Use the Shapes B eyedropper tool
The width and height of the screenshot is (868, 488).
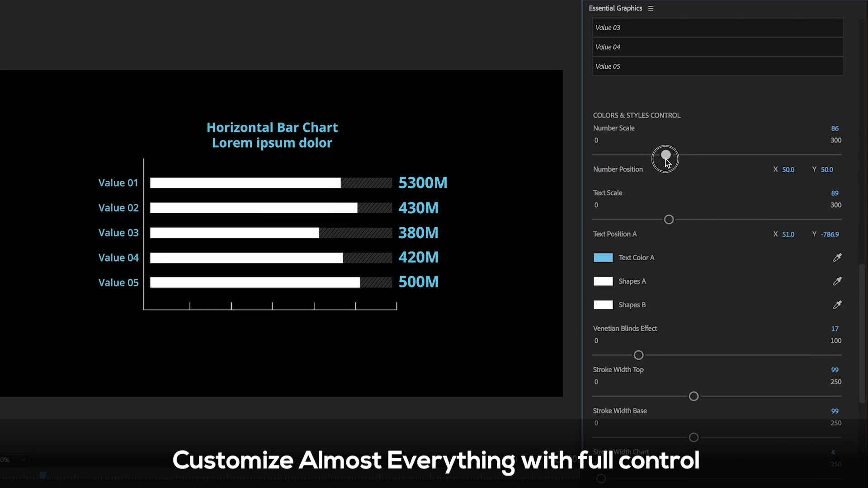837,305
